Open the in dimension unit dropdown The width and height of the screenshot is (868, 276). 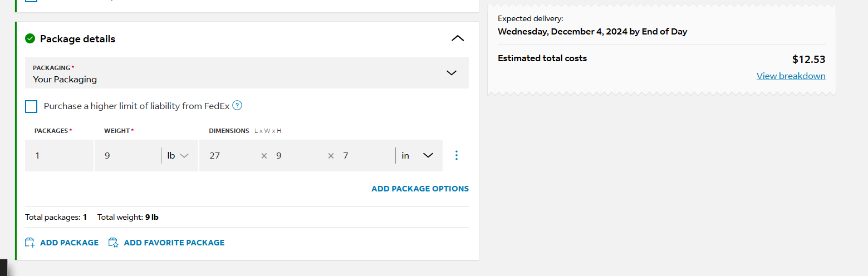pyautogui.click(x=417, y=156)
